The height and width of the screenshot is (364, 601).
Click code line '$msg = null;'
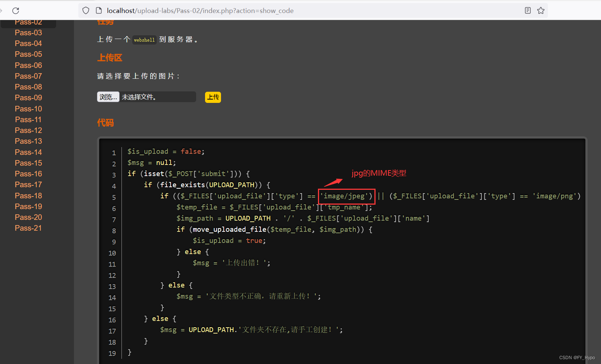[152, 163]
